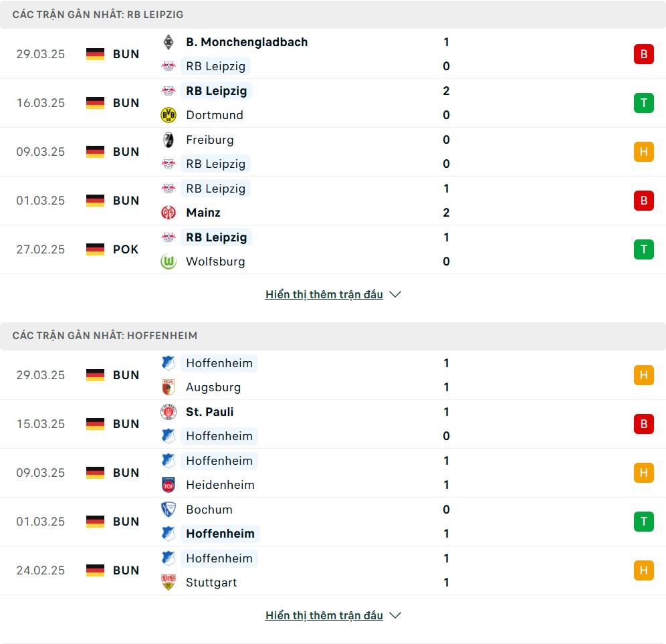Image resolution: width=666 pixels, height=644 pixels.
Task: Click the St. Pauli club crest icon
Action: click(169, 412)
